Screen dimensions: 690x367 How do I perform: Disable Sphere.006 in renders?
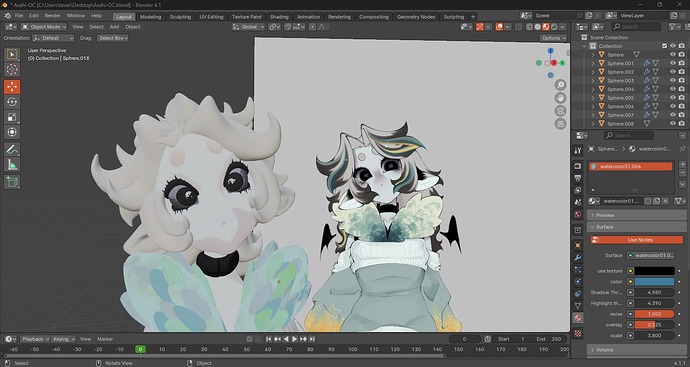click(x=681, y=106)
